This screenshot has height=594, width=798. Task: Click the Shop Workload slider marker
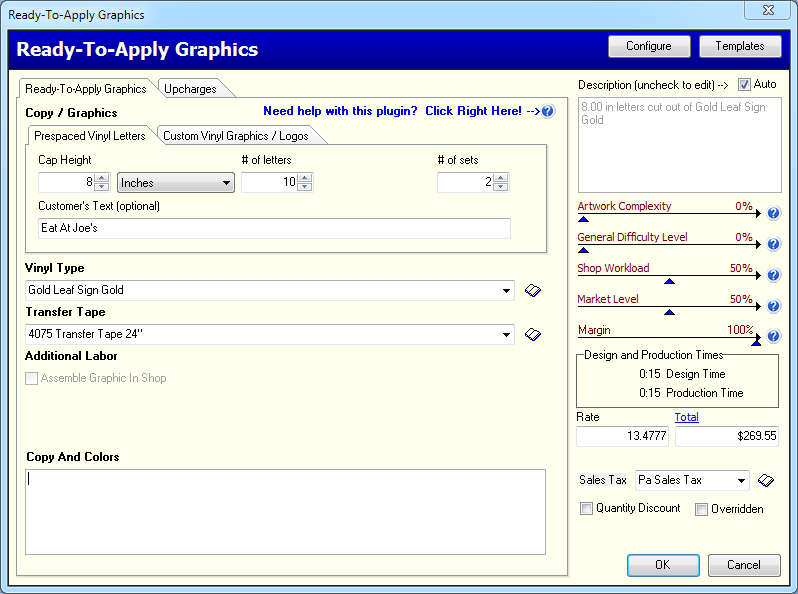(x=669, y=281)
